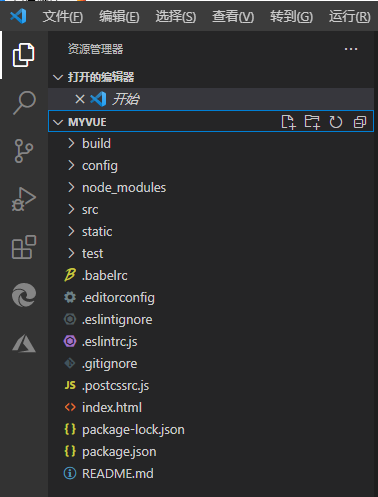Open the .postcssrc.js file
Viewport: 378px width, 497px height.
(211, 385)
